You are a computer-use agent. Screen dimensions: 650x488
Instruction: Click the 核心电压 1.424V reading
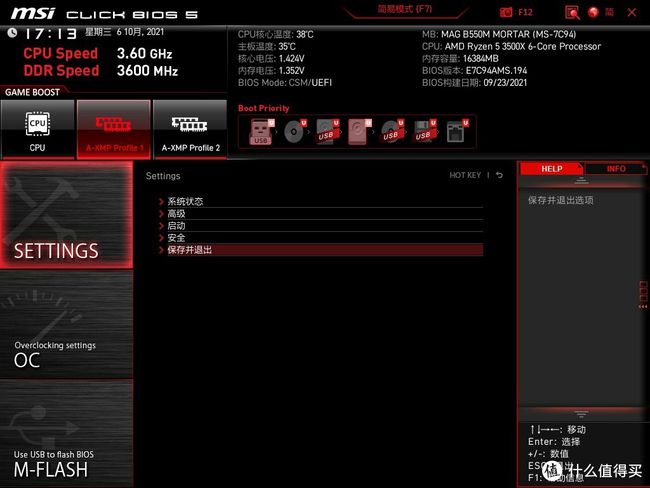[271, 58]
